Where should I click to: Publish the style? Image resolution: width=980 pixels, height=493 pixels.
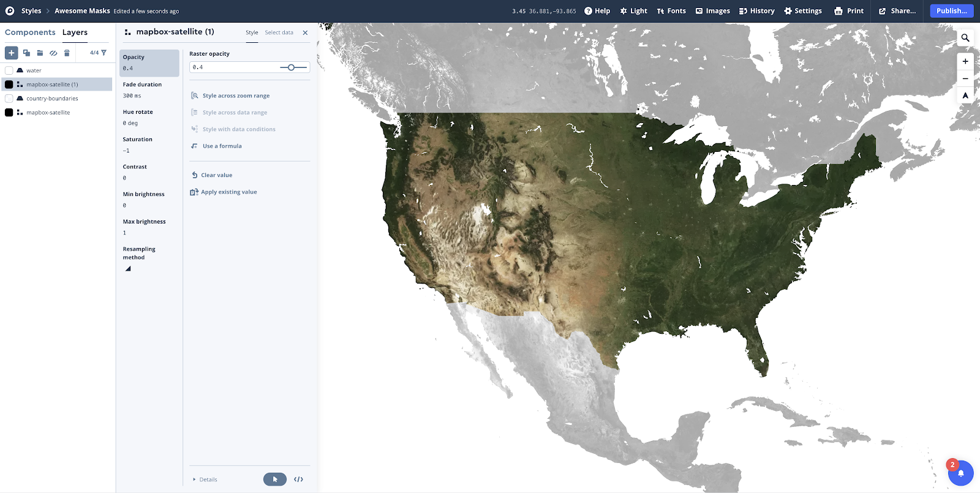pos(951,11)
